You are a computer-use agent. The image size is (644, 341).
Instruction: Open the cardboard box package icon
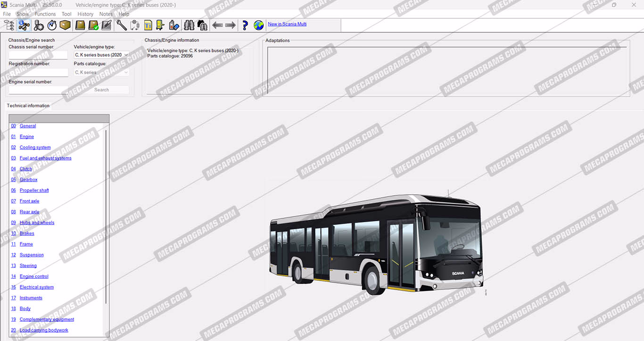tap(65, 25)
